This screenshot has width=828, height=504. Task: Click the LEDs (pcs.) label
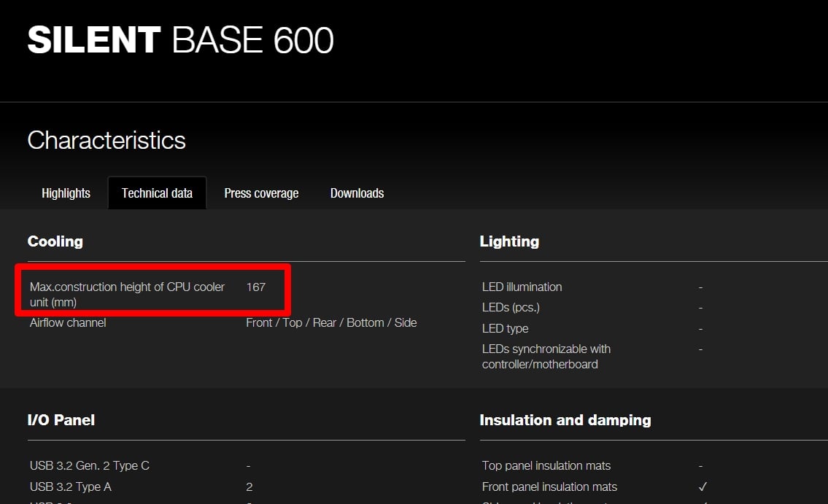click(x=511, y=308)
